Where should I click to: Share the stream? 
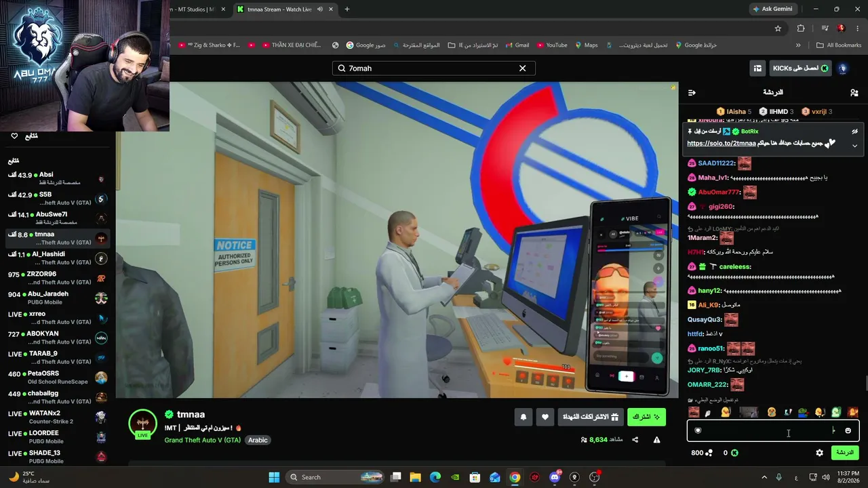(x=635, y=440)
